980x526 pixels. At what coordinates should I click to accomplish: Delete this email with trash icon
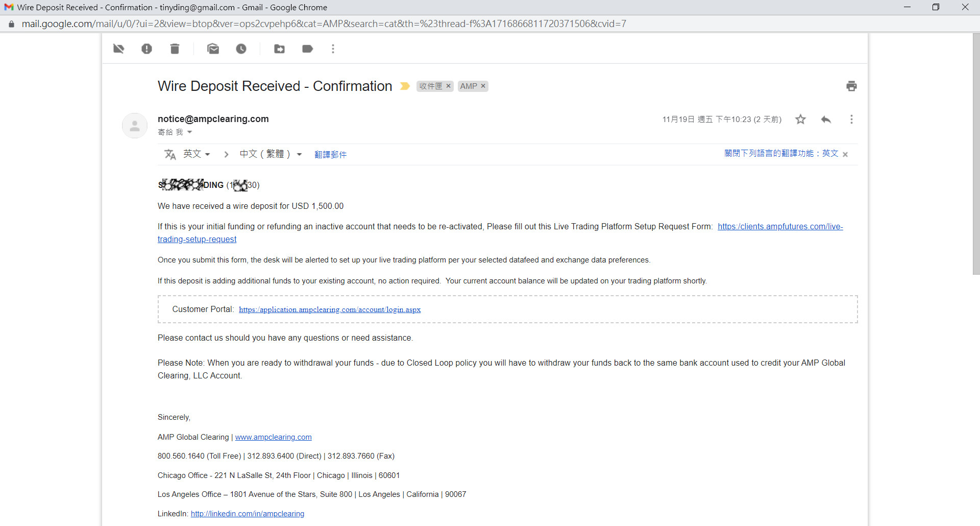(175, 49)
